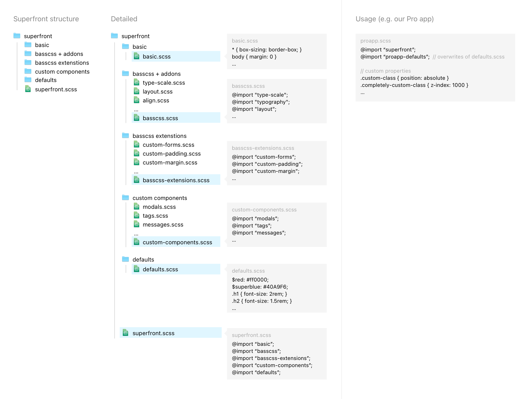Click the 'body { margin: 0 }' line
This screenshot has width=532, height=399.
[254, 57]
